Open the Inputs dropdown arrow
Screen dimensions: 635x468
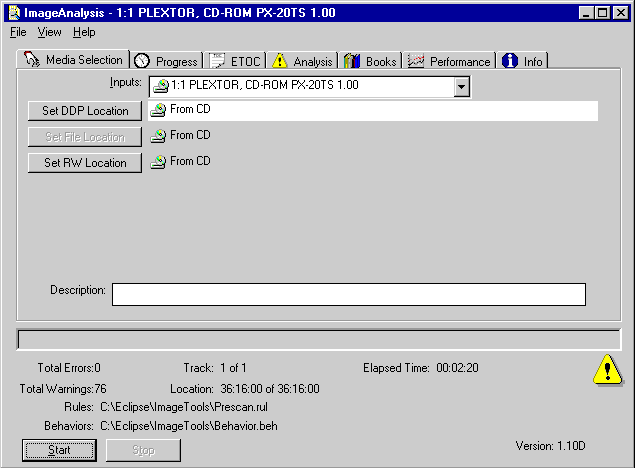461,87
